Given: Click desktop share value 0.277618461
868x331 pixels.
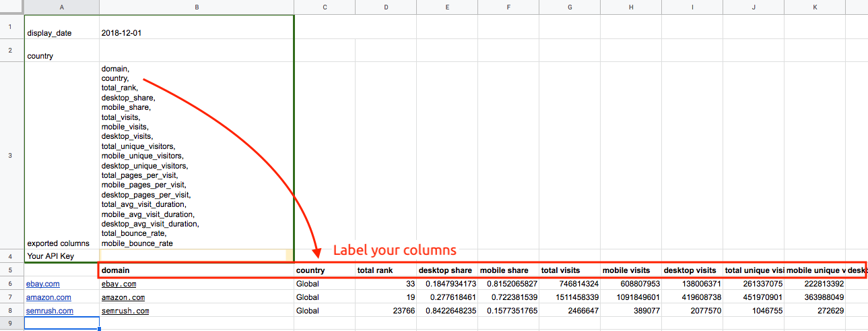Looking at the screenshot, I should 447,297.
